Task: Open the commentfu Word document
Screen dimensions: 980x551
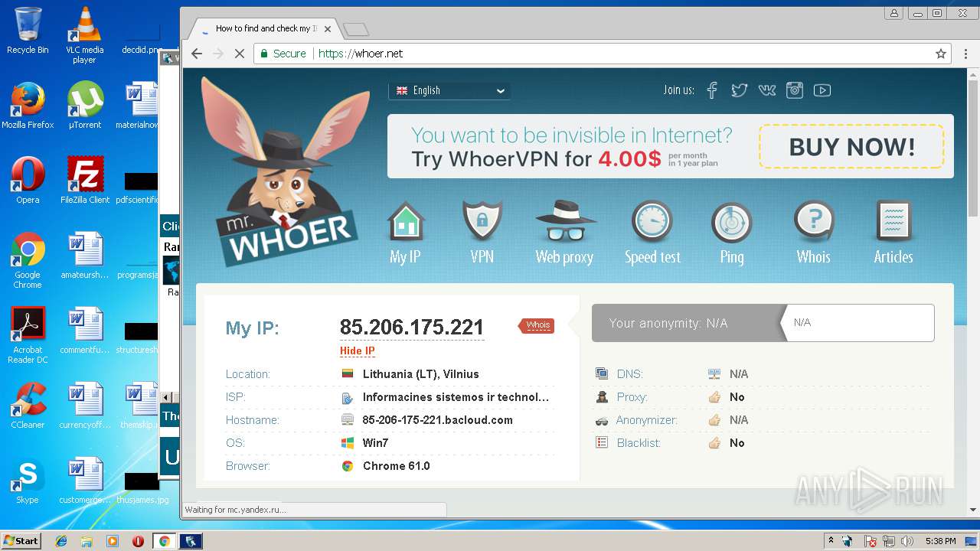Action: pyautogui.click(x=85, y=331)
